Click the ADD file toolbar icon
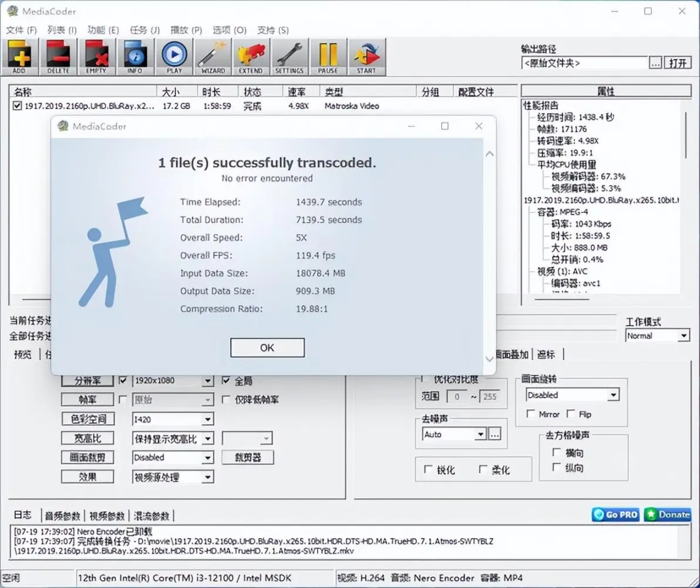This screenshot has height=588, width=700. click(19, 57)
